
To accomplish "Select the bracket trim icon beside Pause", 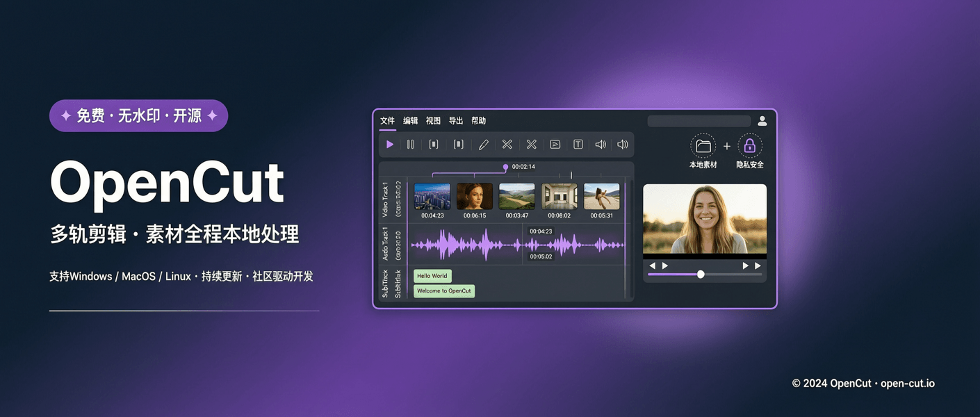I will (x=434, y=145).
